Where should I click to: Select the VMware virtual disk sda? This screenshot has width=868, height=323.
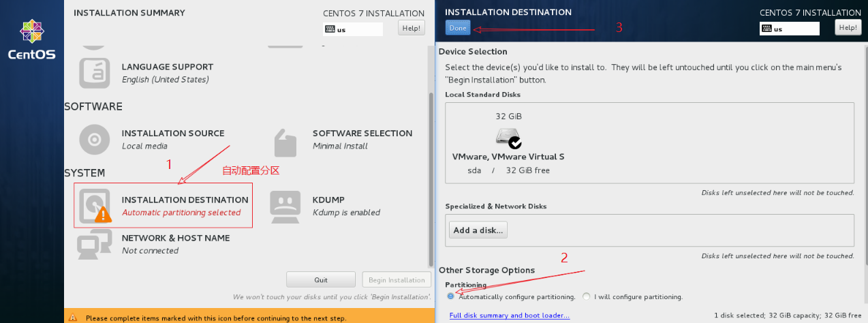508,143
